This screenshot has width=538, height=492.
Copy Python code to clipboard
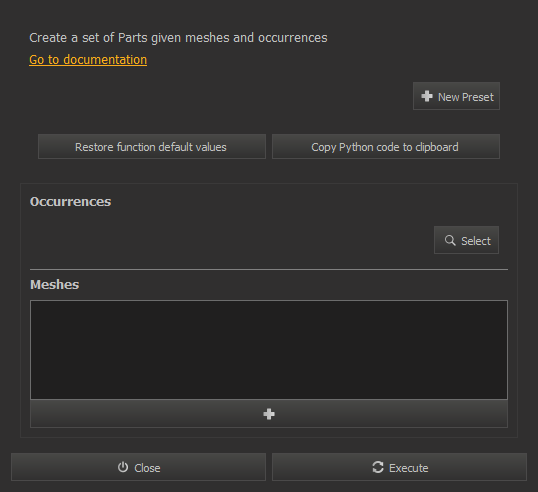pos(386,147)
